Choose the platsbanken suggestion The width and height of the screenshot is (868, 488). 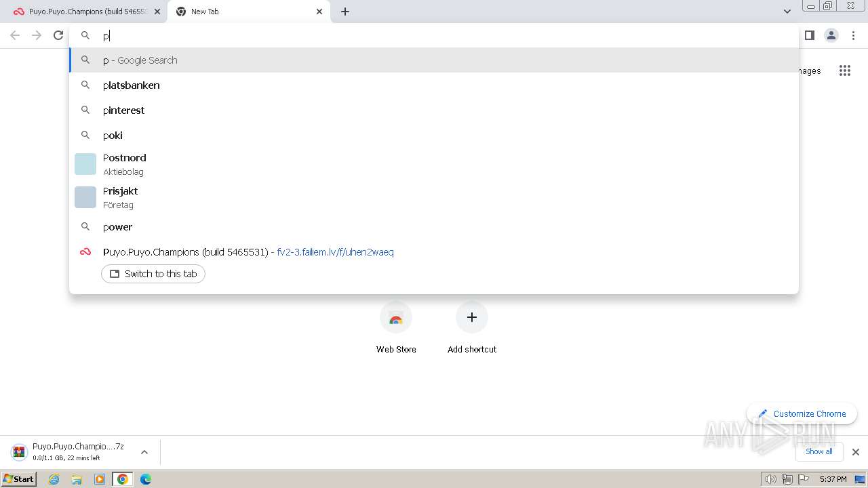[x=434, y=85]
